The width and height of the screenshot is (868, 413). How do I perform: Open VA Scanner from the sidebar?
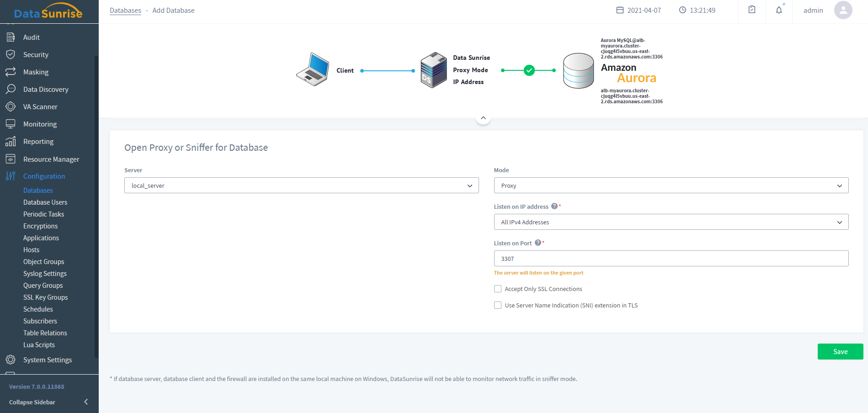[40, 107]
